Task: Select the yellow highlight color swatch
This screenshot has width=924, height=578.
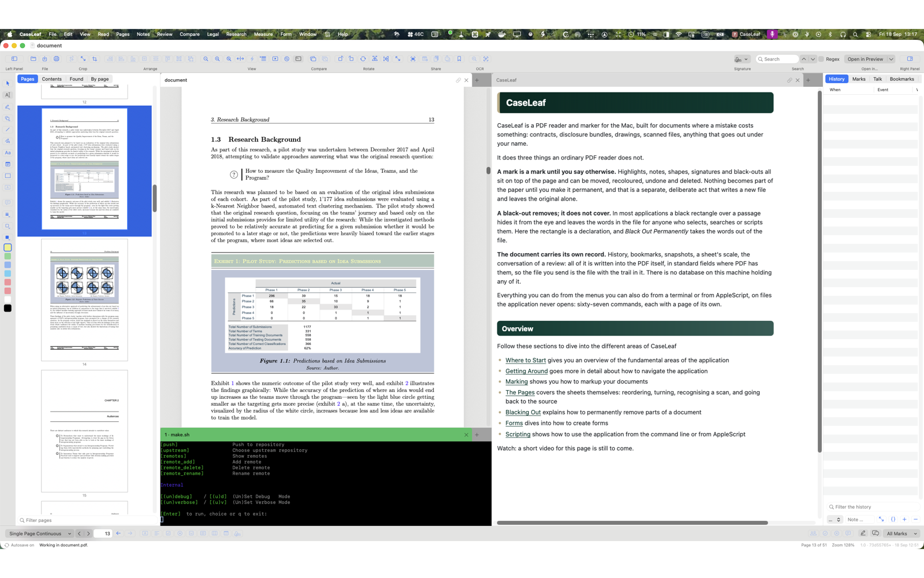Action: tap(8, 247)
